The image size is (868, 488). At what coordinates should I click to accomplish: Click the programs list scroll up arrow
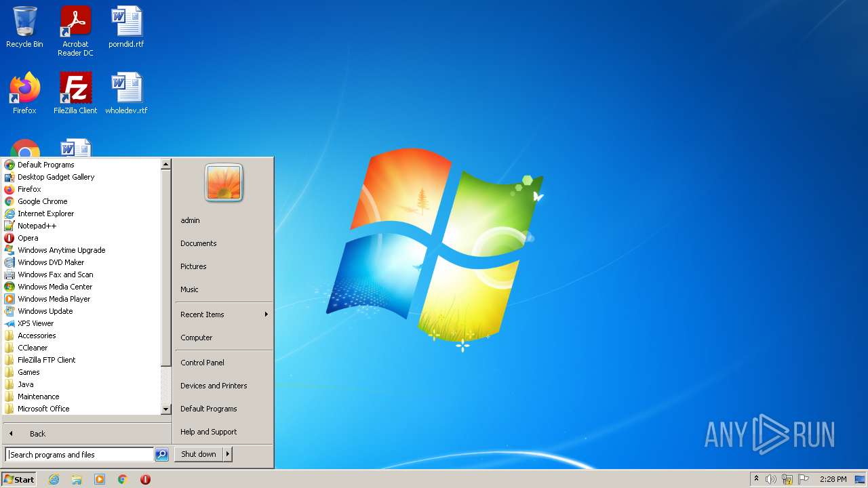165,164
